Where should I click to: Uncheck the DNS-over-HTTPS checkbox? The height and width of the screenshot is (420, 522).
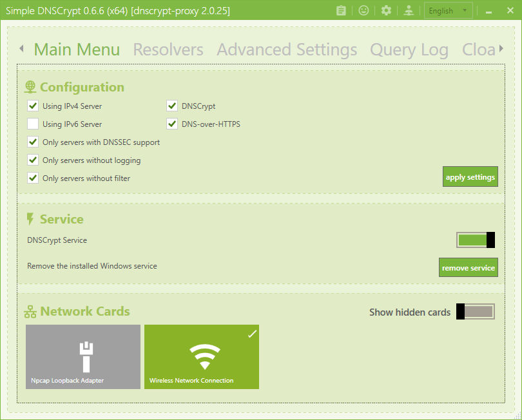click(x=172, y=124)
